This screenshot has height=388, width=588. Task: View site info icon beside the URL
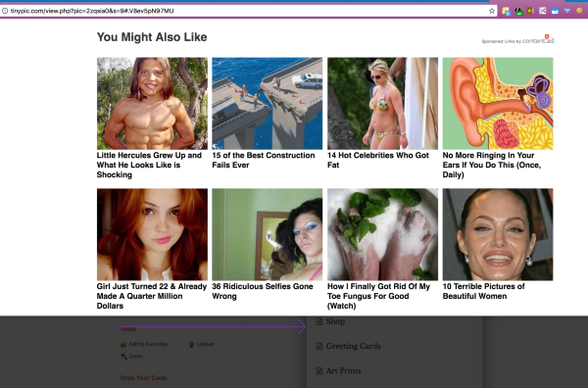pos(5,11)
